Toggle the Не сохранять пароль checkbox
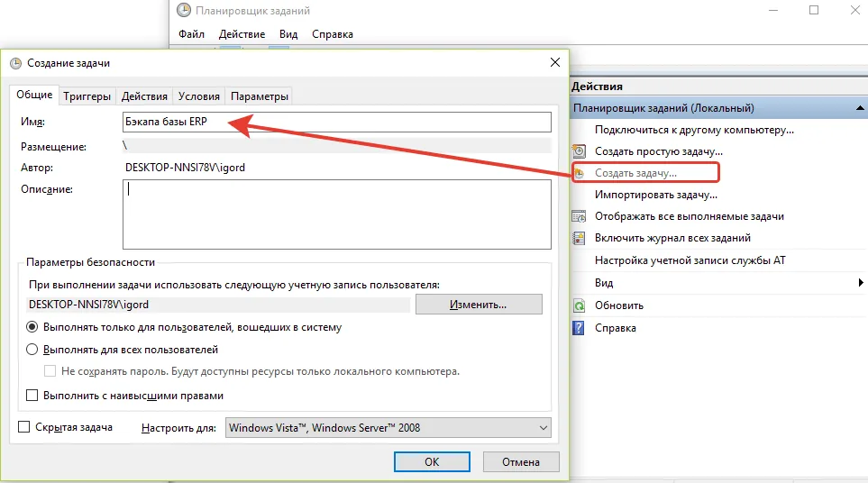868x483 pixels. (x=50, y=371)
